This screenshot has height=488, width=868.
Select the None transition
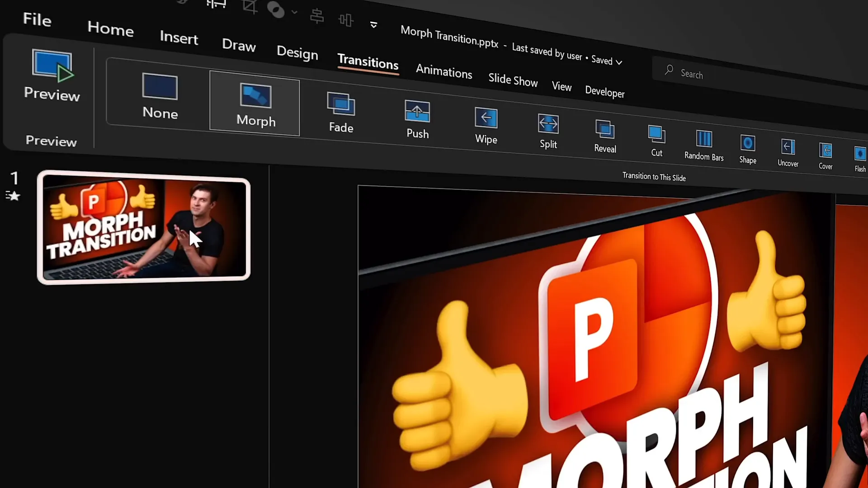coord(160,96)
